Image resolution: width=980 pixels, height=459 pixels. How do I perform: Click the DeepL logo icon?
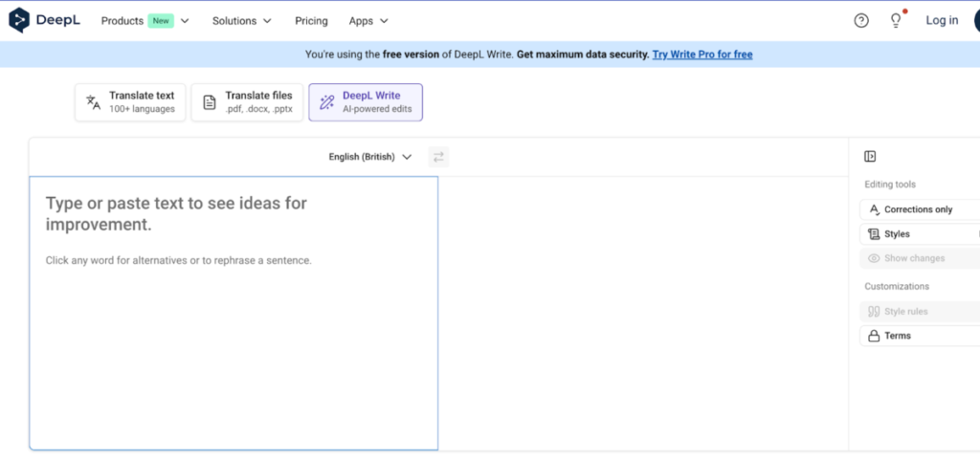(20, 20)
